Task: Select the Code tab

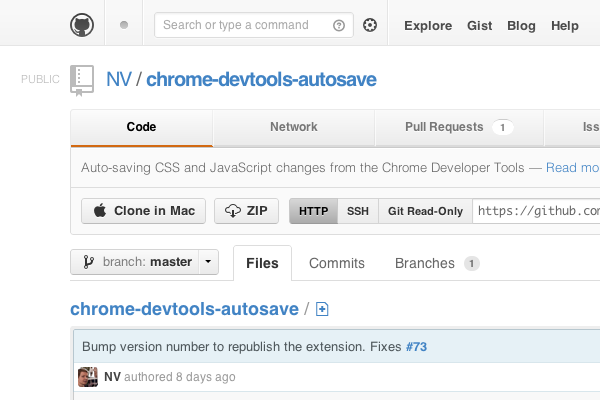Action: click(x=142, y=127)
